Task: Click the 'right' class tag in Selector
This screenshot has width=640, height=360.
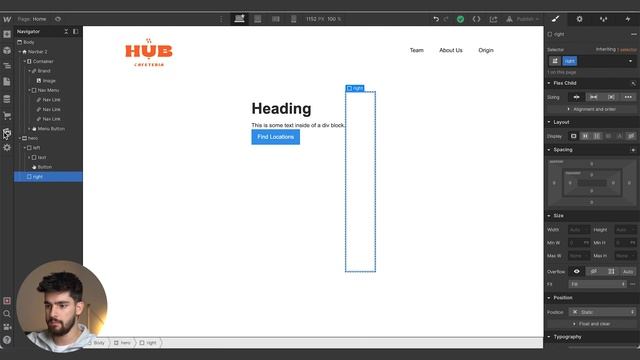Action: click(570, 61)
